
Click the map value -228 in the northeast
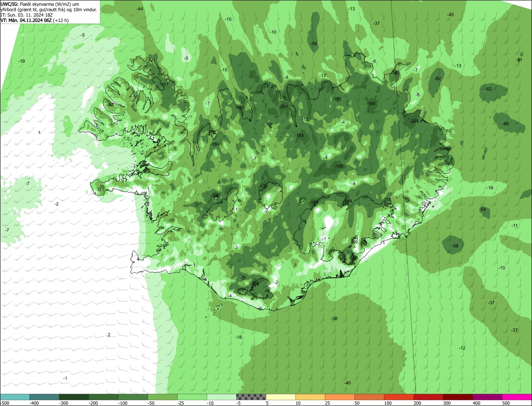[414, 121]
